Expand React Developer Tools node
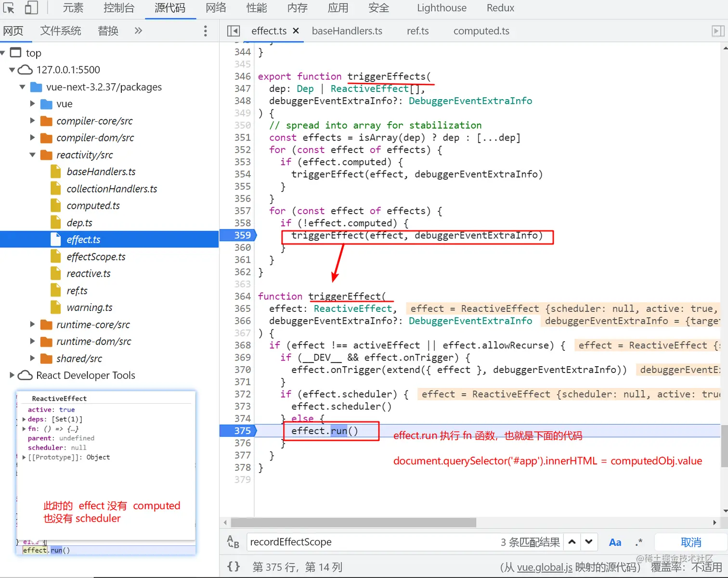Viewport: 728px width, 578px height. (12, 375)
